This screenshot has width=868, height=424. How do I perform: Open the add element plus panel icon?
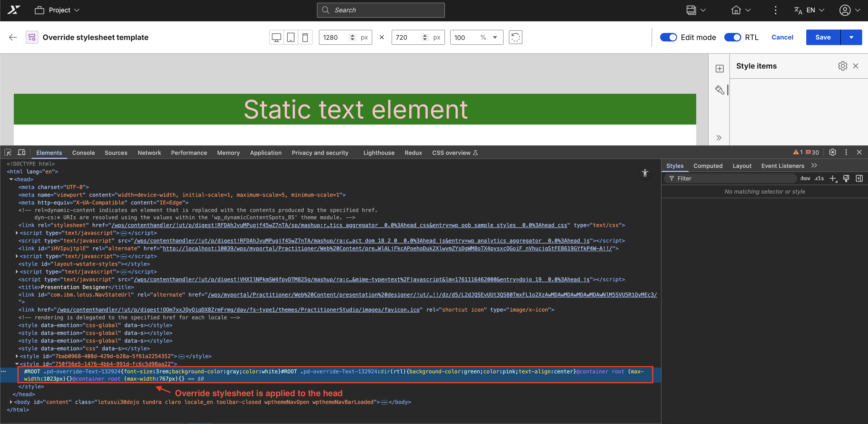tap(719, 69)
